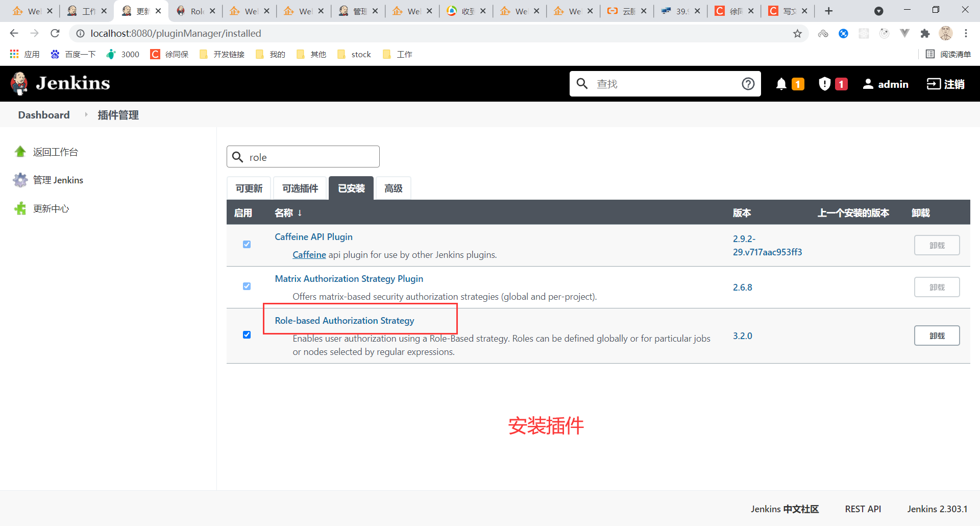The height and width of the screenshot is (526, 980).
Task: Click version 3.2.0 text
Action: click(x=743, y=336)
